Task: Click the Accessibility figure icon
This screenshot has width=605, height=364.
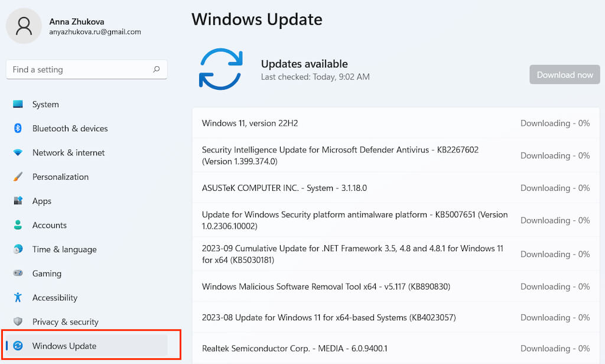Action: (18, 298)
